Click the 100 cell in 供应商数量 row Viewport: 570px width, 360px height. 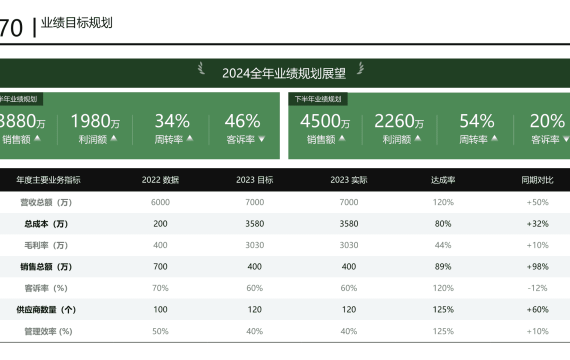[x=160, y=309]
